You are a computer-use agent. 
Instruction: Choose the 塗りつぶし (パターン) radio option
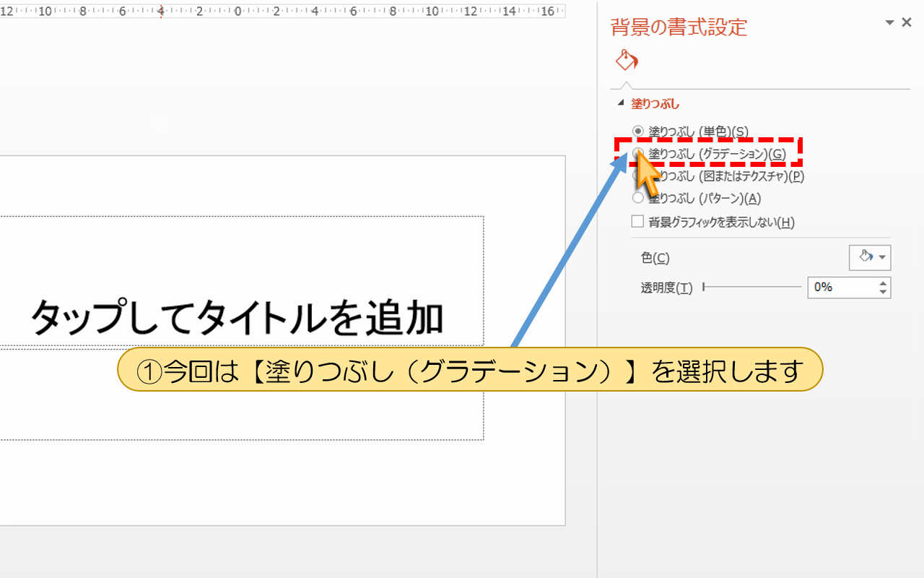tap(637, 198)
